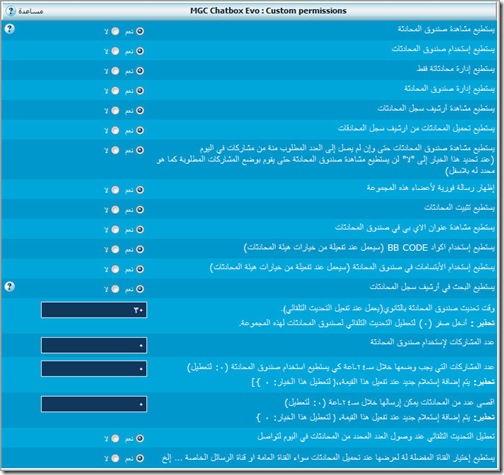Select نعم for إظهار رسالة فورية لأعضاء المجموعة
Viewport: 504px width, 475px height.
pos(140,190)
